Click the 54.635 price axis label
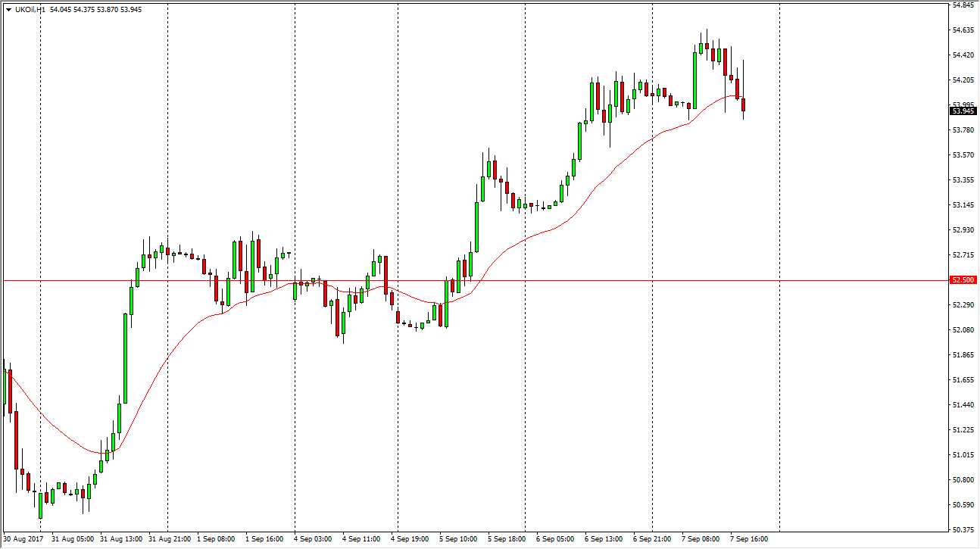Screen dimensions: 980x549 963,30
